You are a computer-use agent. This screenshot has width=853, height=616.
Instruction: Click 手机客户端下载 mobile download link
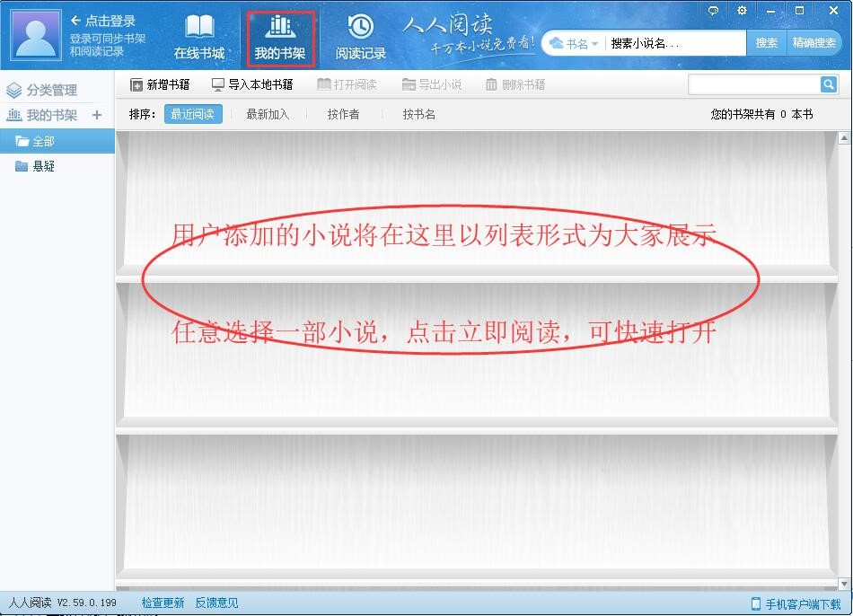coord(796,604)
